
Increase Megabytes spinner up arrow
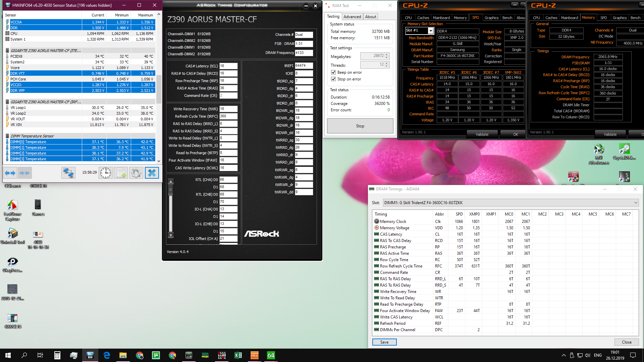tap(387, 54)
